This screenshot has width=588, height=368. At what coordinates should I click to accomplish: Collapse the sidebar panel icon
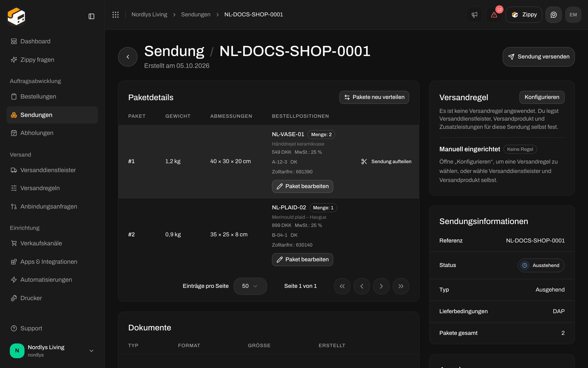[91, 16]
